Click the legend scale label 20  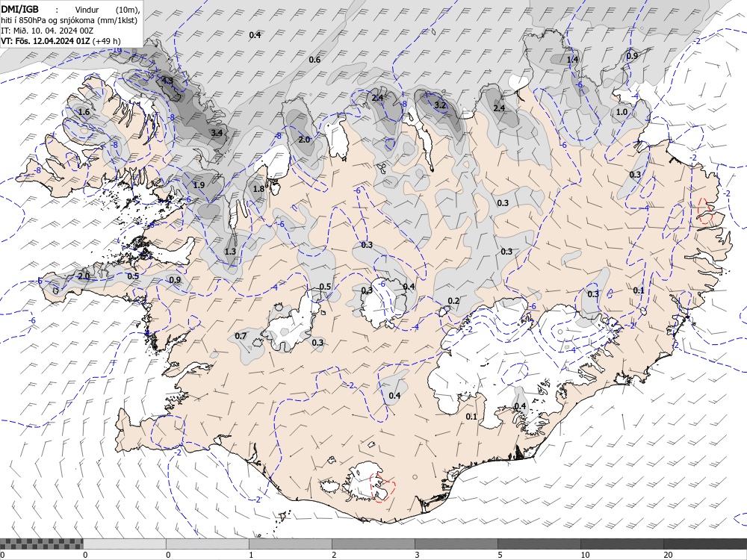click(x=668, y=555)
